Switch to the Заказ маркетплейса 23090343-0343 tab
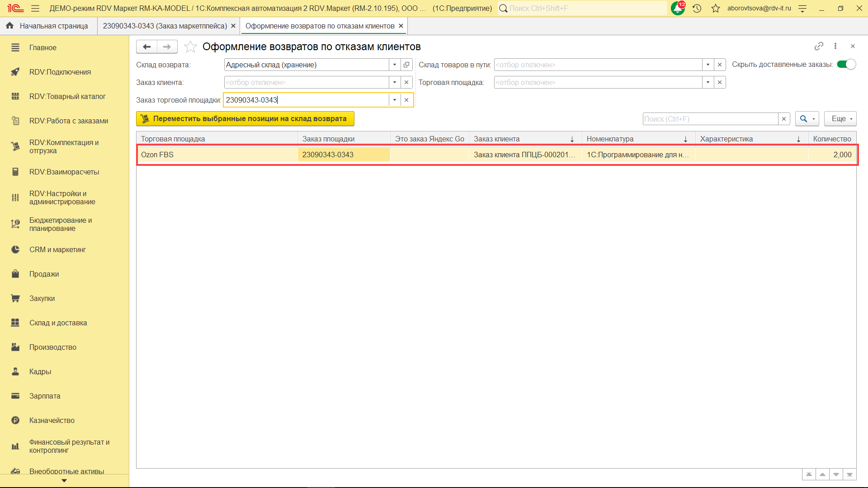Image resolution: width=868 pixels, height=488 pixels. click(165, 26)
